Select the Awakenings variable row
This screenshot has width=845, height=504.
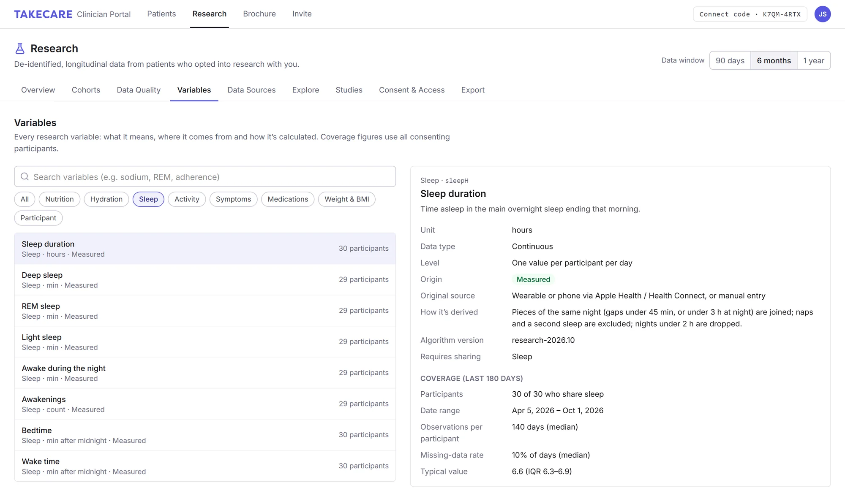coord(205,404)
